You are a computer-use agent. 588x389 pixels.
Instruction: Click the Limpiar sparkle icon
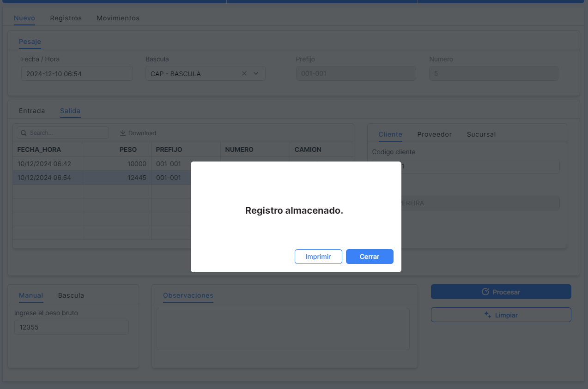tap(487, 315)
